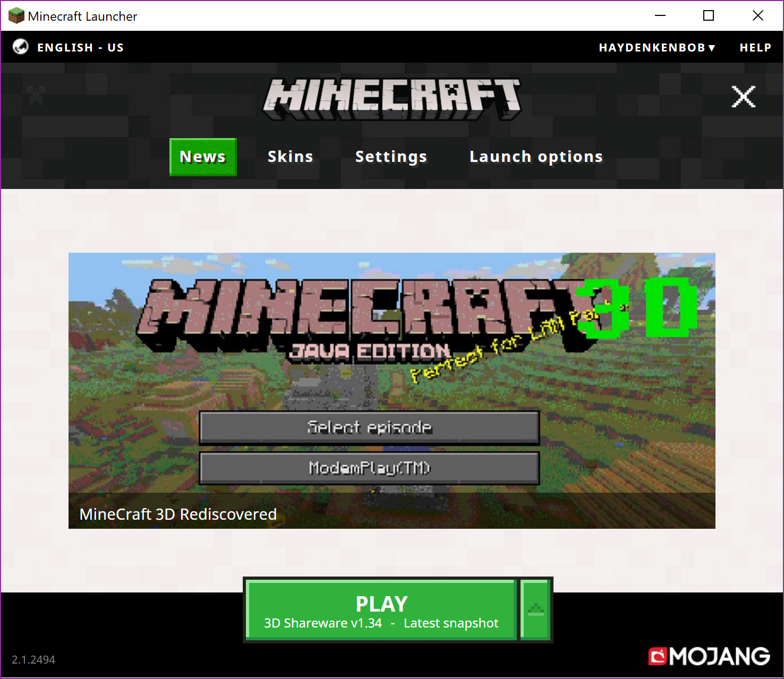784x679 pixels.
Task: Go to the Launch options tab
Action: [x=536, y=157]
